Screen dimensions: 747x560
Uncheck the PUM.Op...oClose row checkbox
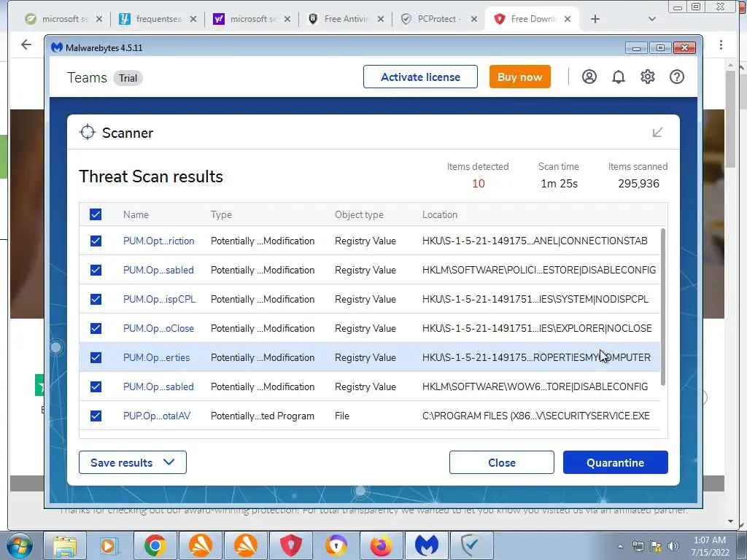(96, 328)
